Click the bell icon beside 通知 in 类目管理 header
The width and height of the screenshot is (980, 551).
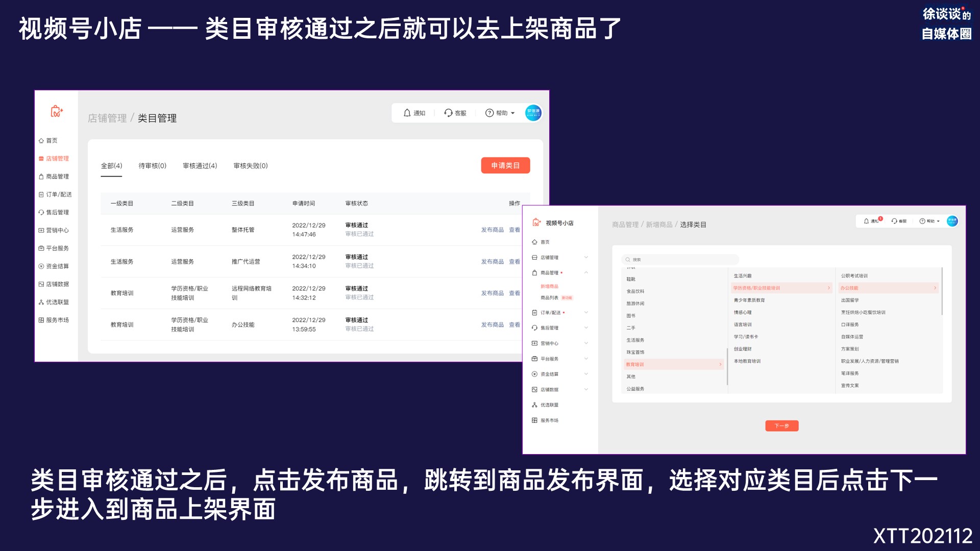407,113
